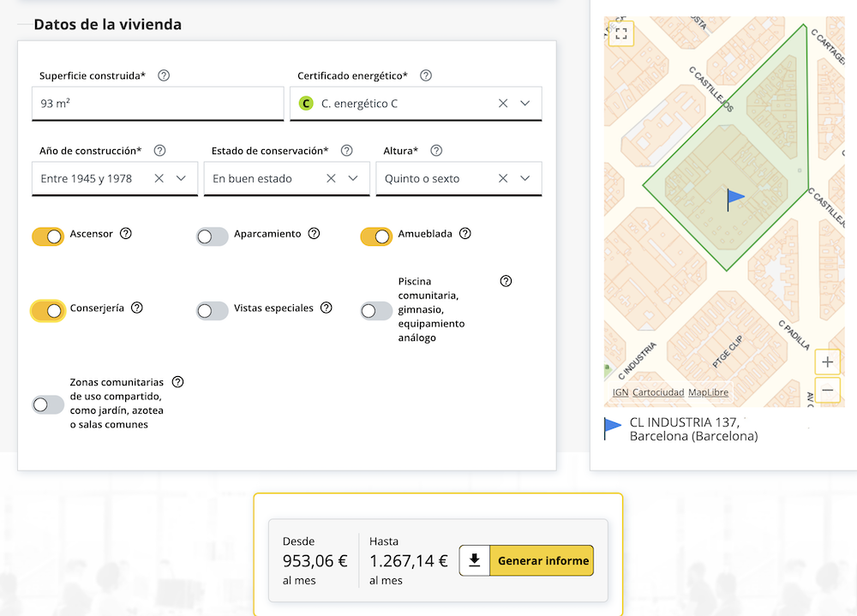Enable the Aparcamiento toggle
The width and height of the screenshot is (857, 616).
click(x=212, y=236)
